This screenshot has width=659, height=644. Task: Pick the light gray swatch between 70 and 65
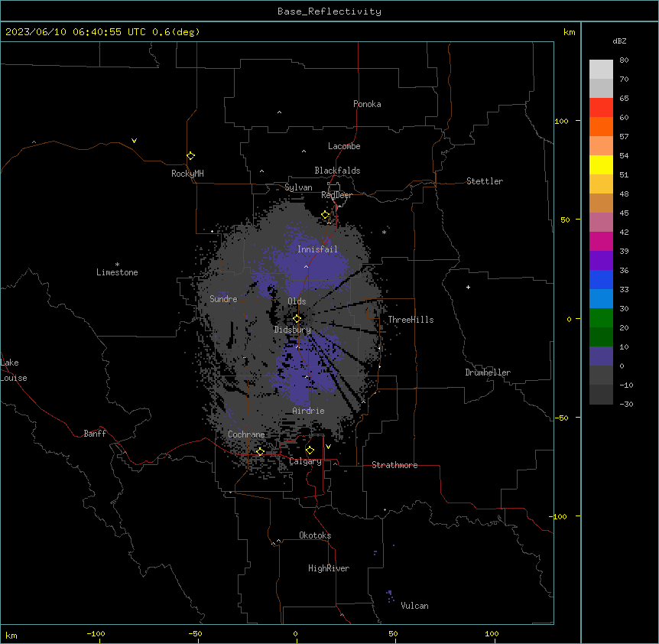pyautogui.click(x=601, y=88)
